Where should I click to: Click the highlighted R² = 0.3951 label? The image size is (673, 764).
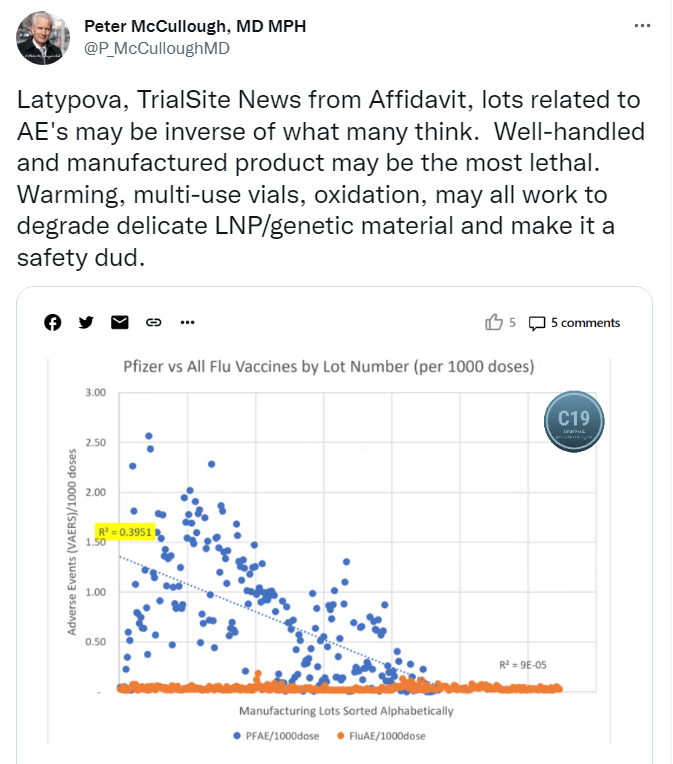tap(124, 531)
